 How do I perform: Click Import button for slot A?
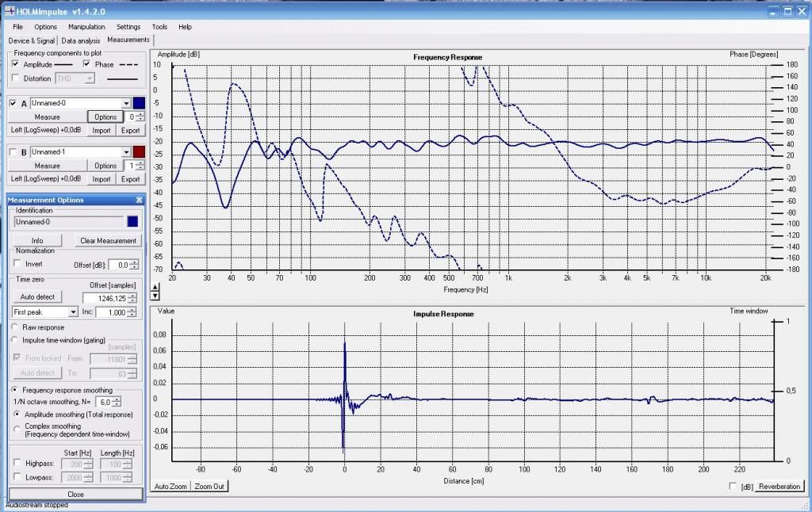[x=101, y=131]
